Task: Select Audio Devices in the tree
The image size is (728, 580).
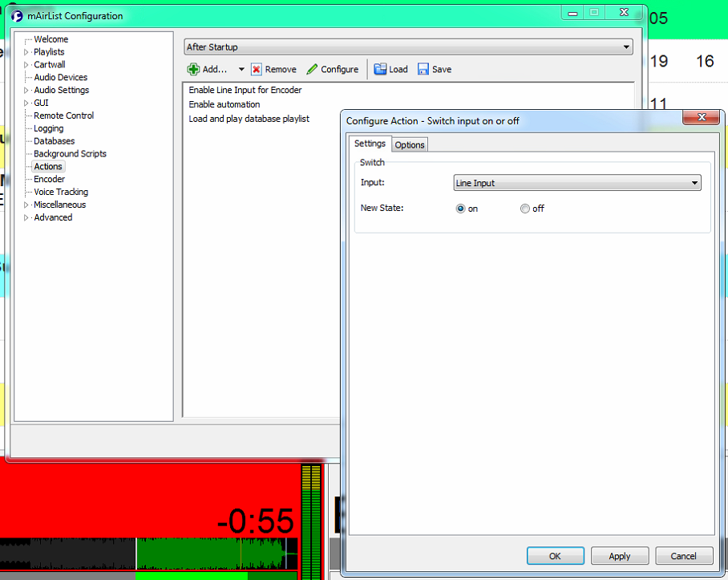Action: (61, 78)
